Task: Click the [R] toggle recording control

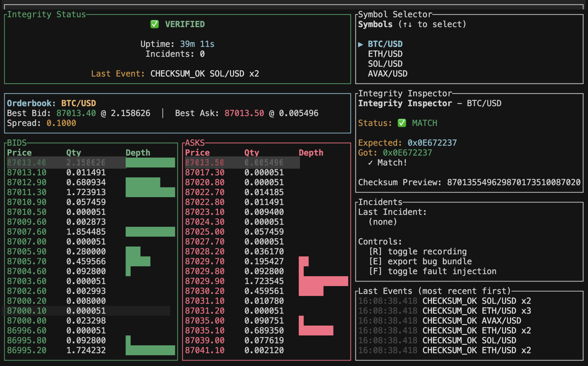Action: point(418,252)
